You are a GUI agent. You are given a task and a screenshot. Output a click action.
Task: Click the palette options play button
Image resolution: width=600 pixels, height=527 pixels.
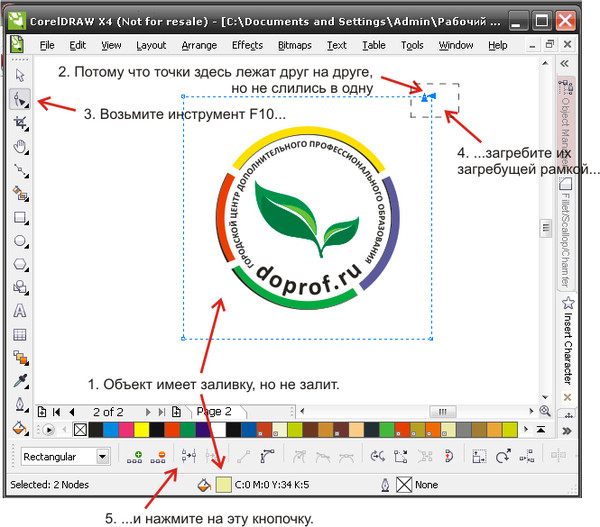coord(49,430)
